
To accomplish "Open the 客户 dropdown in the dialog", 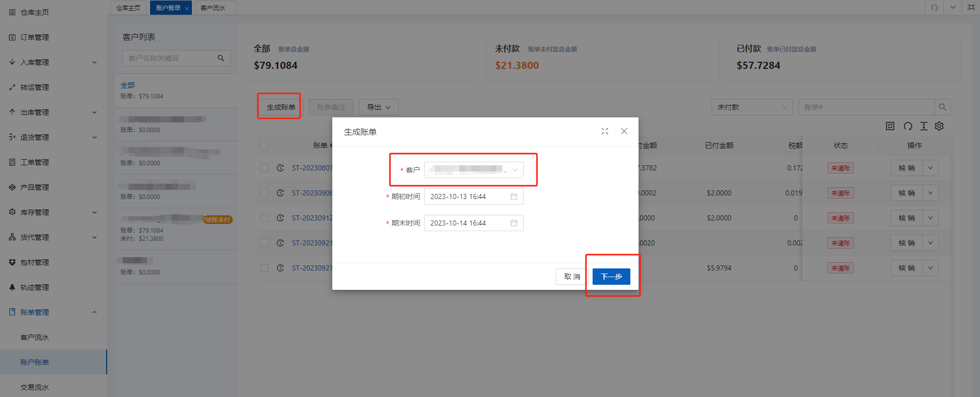I will [x=474, y=170].
